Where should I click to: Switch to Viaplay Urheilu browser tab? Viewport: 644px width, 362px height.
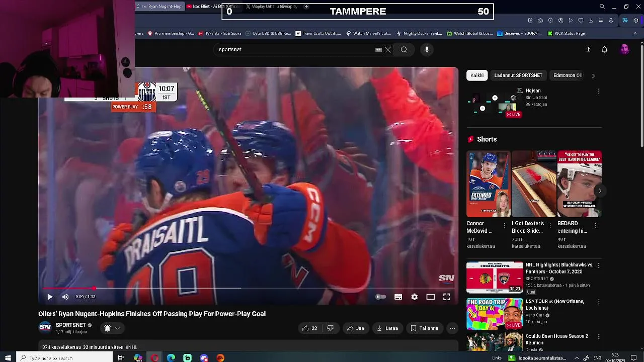(272, 7)
